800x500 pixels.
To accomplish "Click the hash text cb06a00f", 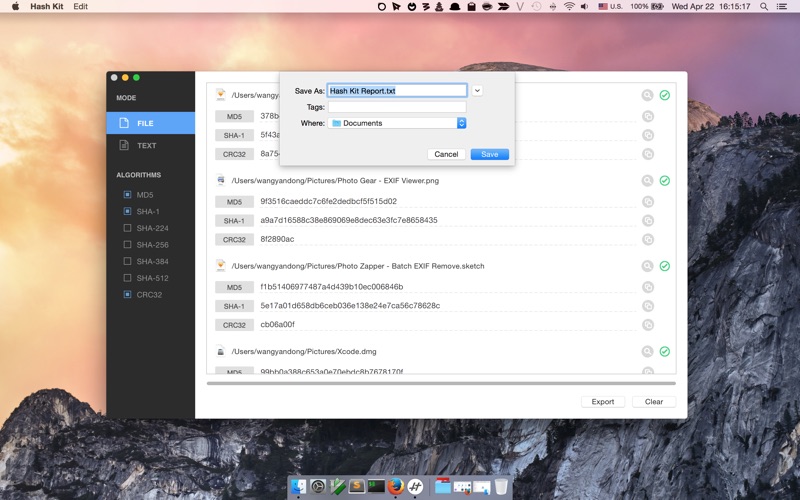I will click(x=278, y=324).
